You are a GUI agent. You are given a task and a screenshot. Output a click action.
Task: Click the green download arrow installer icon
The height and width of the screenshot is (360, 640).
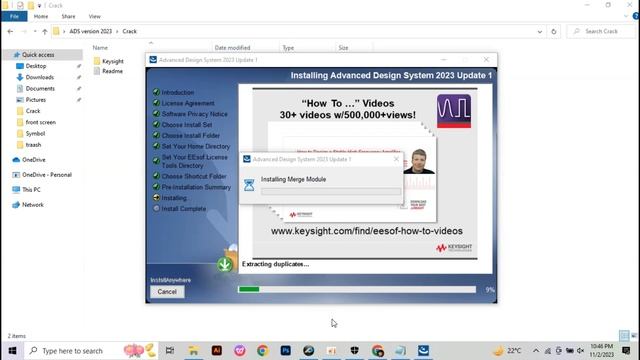(x=224, y=264)
